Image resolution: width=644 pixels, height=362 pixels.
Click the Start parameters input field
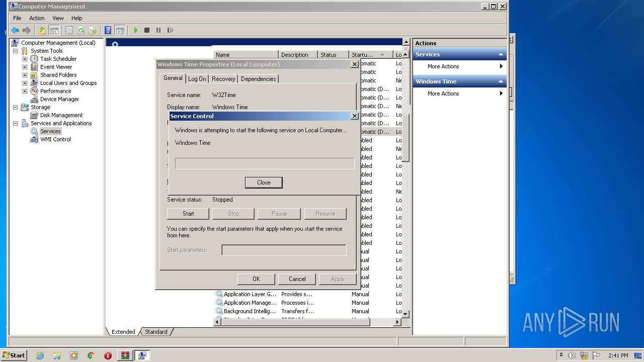tap(284, 250)
